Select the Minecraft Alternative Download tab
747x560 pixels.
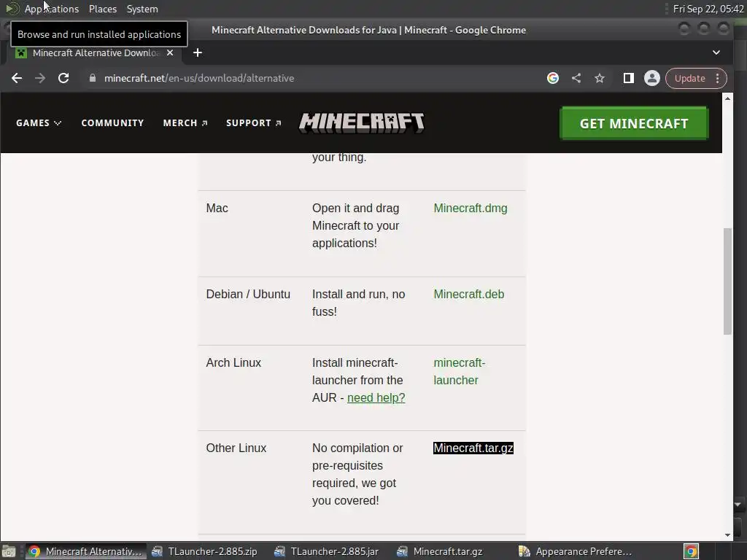click(96, 52)
